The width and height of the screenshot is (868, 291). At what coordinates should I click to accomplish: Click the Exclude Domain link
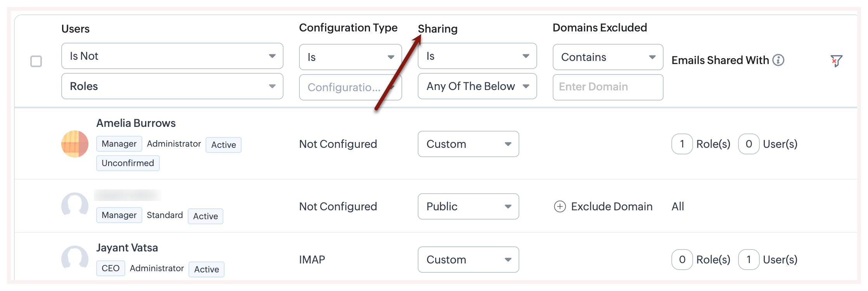tap(611, 206)
